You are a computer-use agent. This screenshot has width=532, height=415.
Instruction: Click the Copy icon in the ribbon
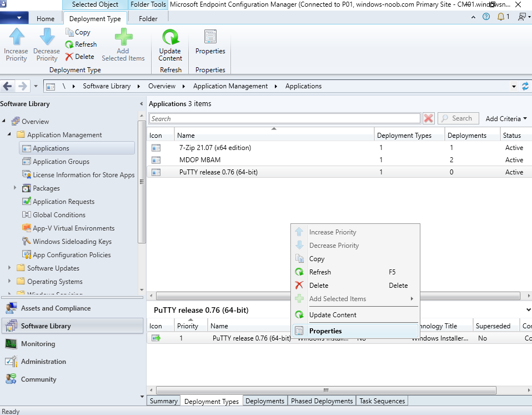pyautogui.click(x=69, y=32)
